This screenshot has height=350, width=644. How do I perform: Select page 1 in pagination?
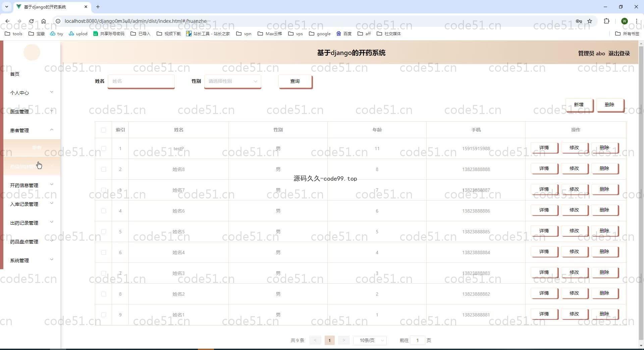click(330, 340)
